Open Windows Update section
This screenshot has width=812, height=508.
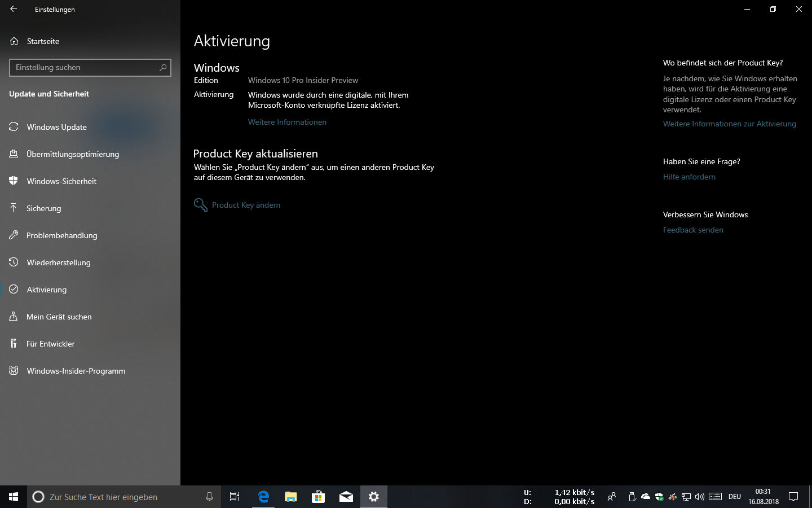pos(90,127)
